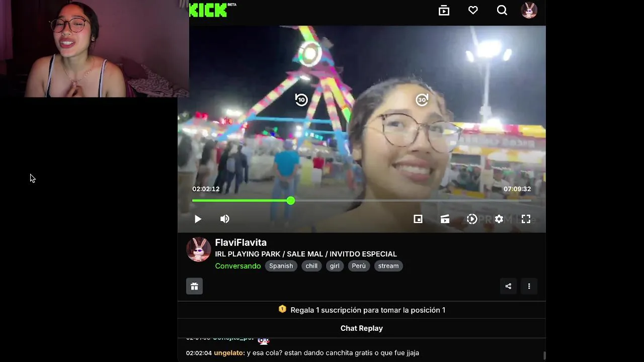This screenshot has width=644, height=362.
Task: Select the Conversando category link
Action: click(237, 266)
